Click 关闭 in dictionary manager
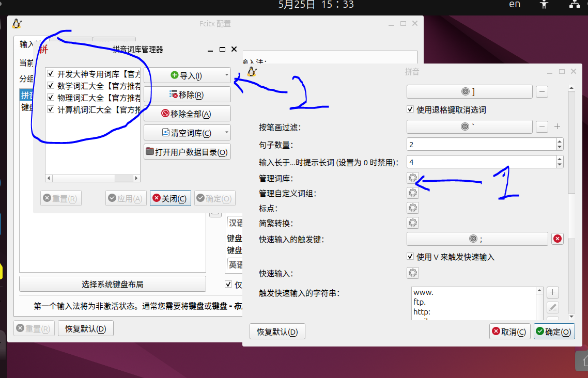Image resolution: width=588 pixels, height=378 pixels. tap(170, 198)
